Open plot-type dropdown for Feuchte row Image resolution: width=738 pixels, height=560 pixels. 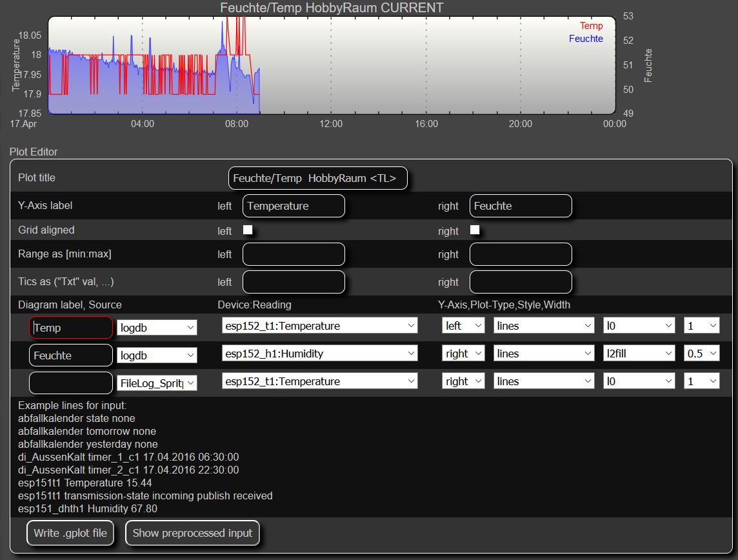543,354
